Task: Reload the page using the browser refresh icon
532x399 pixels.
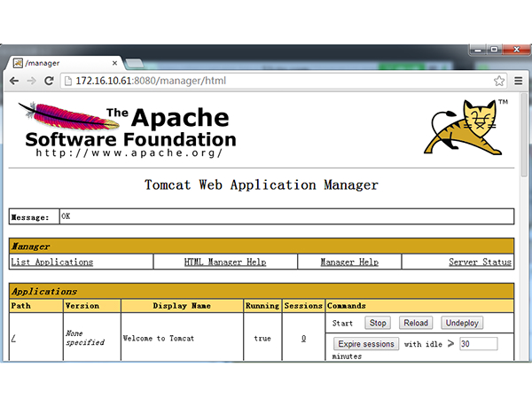Action: pyautogui.click(x=49, y=81)
